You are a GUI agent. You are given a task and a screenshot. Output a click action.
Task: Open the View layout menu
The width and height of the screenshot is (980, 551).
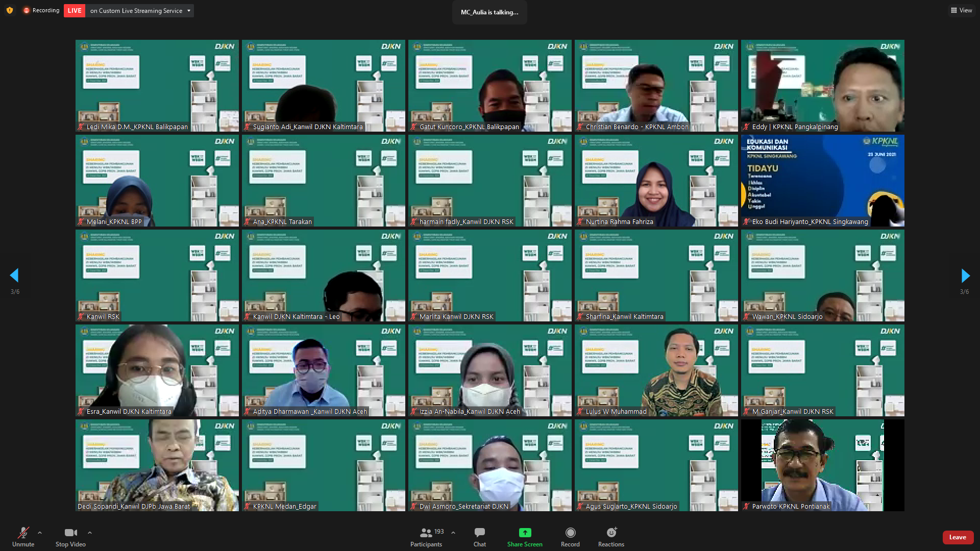coord(961,10)
